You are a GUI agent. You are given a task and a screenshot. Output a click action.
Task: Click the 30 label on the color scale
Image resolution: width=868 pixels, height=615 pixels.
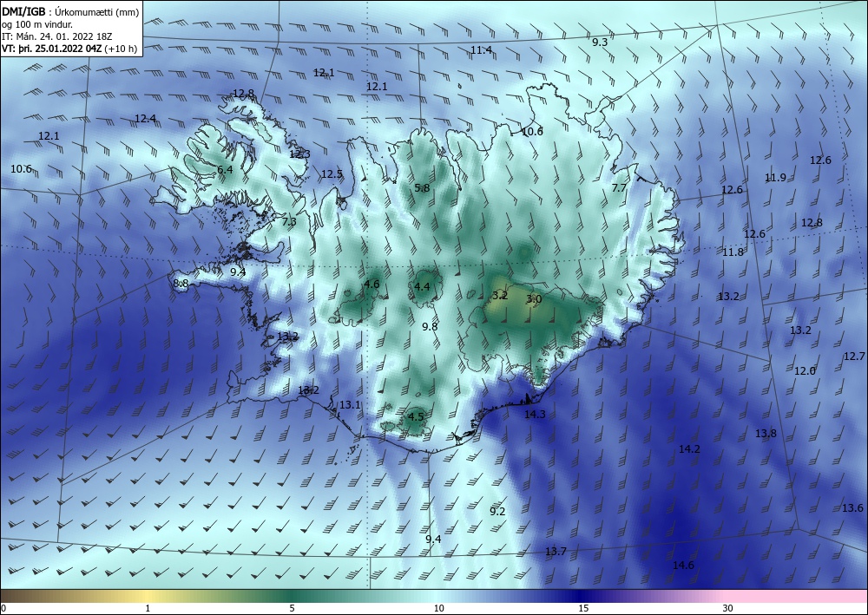728,609
